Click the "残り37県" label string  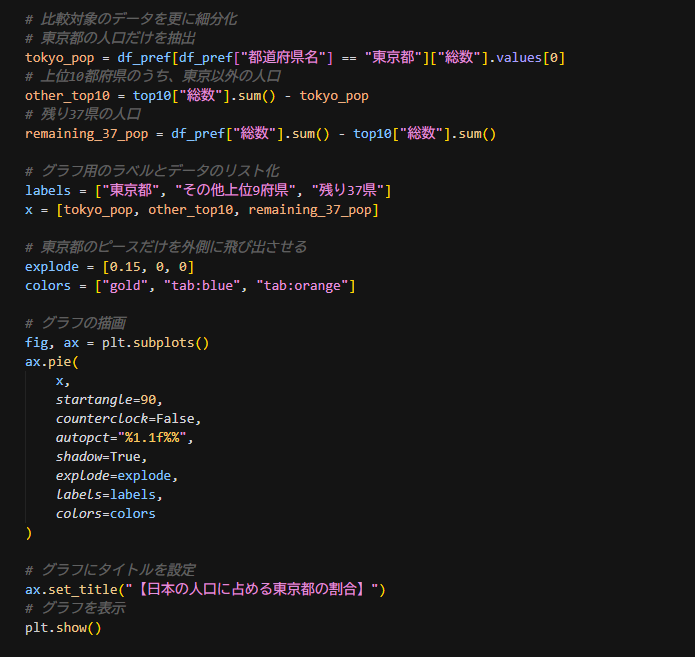tap(348, 191)
